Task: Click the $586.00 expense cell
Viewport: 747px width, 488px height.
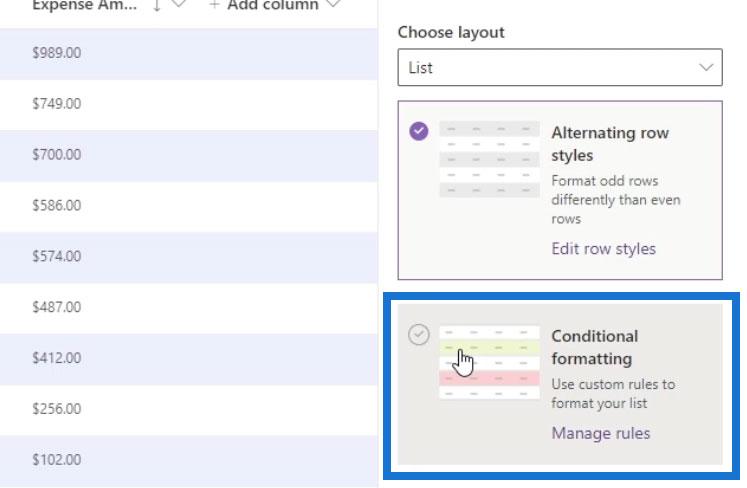Action: pyautogui.click(x=57, y=205)
